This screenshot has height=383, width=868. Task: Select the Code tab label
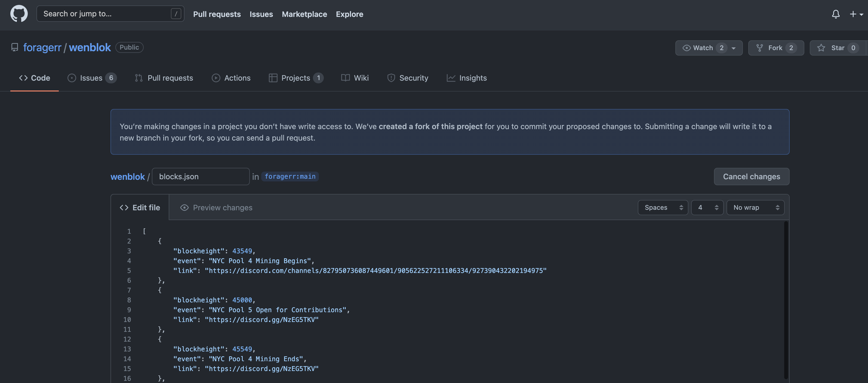(x=41, y=78)
